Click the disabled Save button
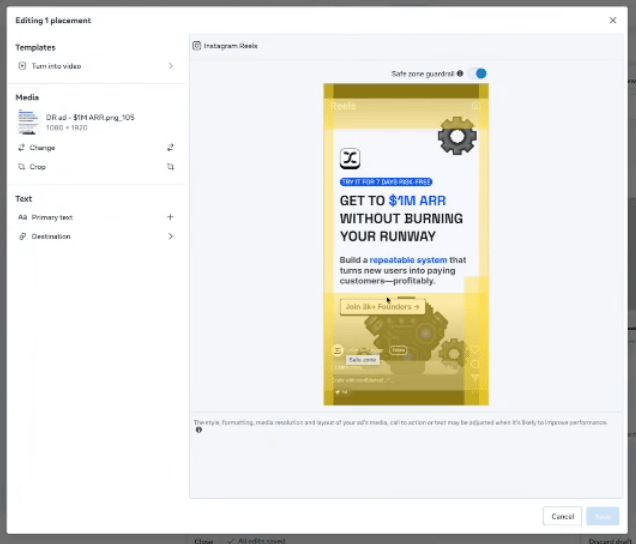The image size is (636, 544). (x=602, y=516)
